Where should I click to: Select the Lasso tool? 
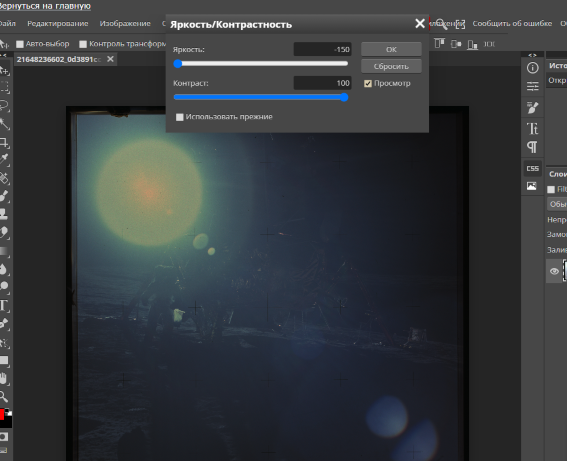coord(4,105)
